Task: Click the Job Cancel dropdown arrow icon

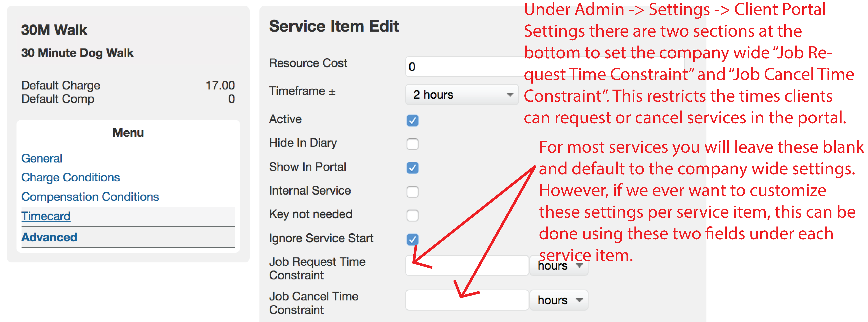Action: (x=579, y=300)
